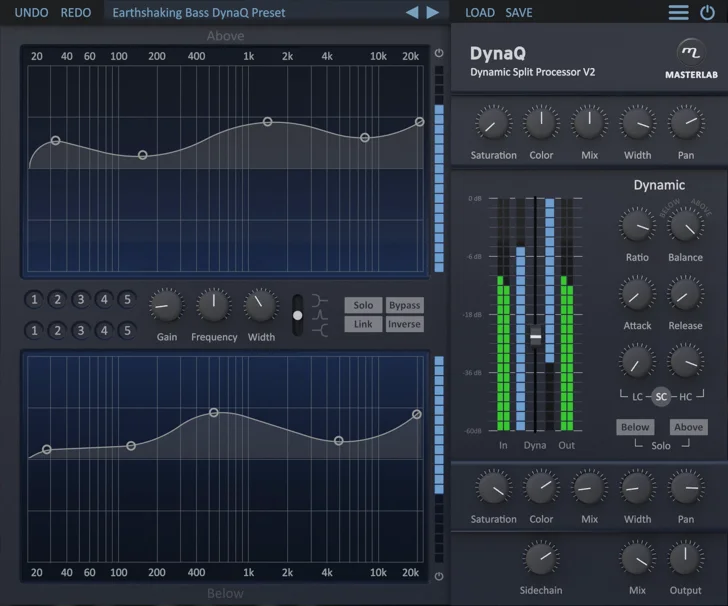Solo the Below band
The width and height of the screenshot is (728, 606).
[x=635, y=427]
